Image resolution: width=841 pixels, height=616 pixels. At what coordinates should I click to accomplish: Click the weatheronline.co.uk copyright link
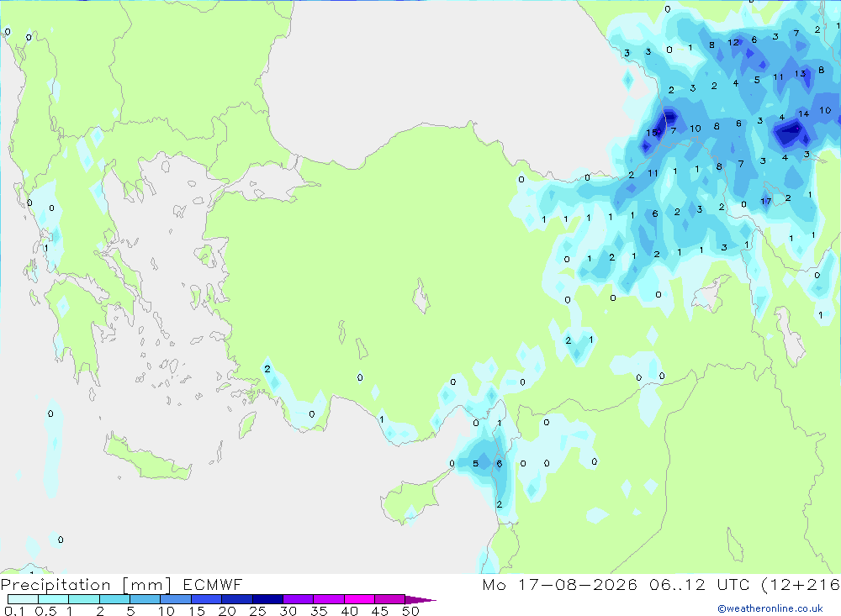[770, 608]
